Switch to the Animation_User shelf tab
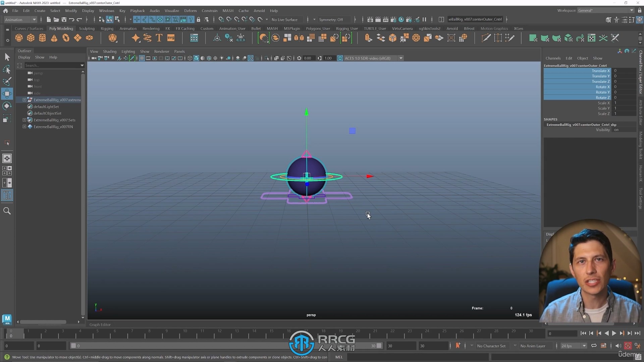Screen dimensions: 644x362 click(232, 28)
